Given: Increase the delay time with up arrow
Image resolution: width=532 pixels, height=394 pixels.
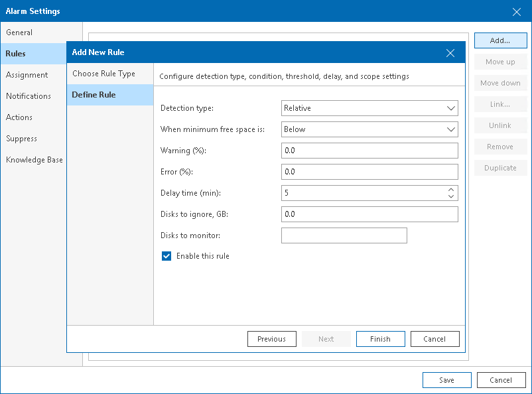Looking at the screenshot, I should [451, 189].
